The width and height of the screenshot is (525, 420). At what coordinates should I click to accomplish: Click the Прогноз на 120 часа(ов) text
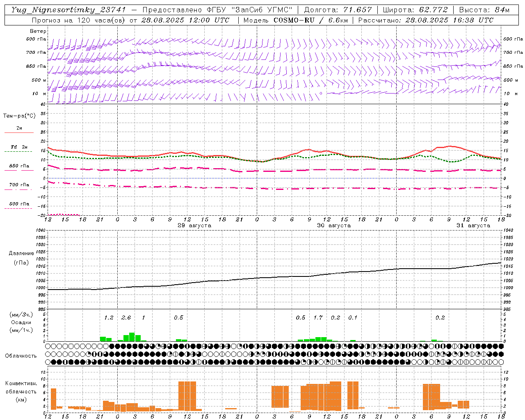coord(78,20)
